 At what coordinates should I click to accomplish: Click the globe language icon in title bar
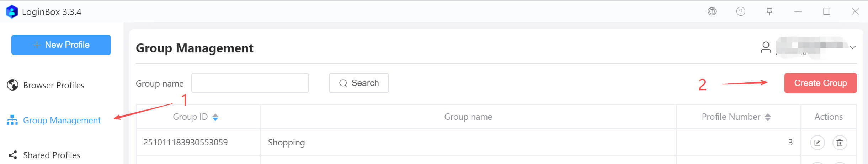(712, 11)
